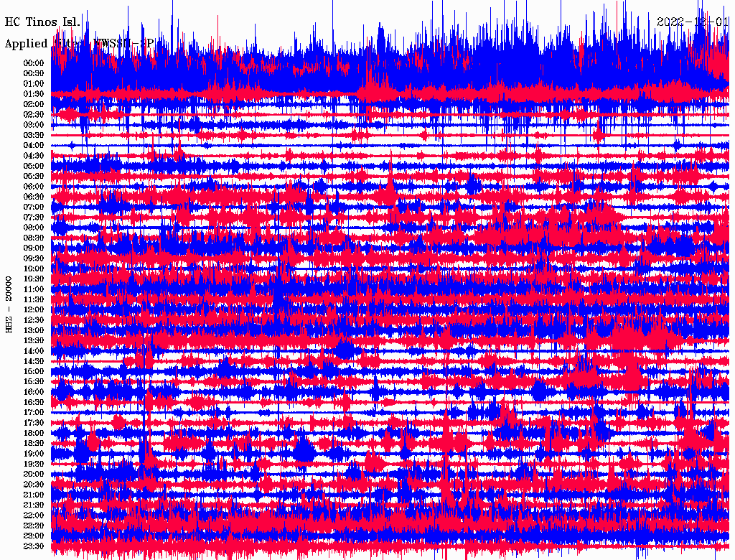Image resolution: width=735 pixels, height=560 pixels.
Task: Select the 07:00 time label
Action: pyautogui.click(x=34, y=207)
